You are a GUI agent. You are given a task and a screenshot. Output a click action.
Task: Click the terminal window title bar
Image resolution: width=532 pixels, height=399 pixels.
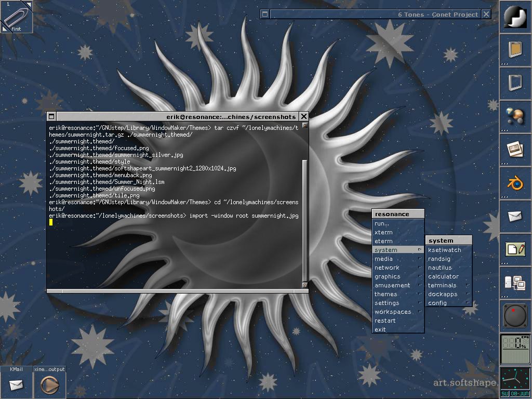click(178, 116)
